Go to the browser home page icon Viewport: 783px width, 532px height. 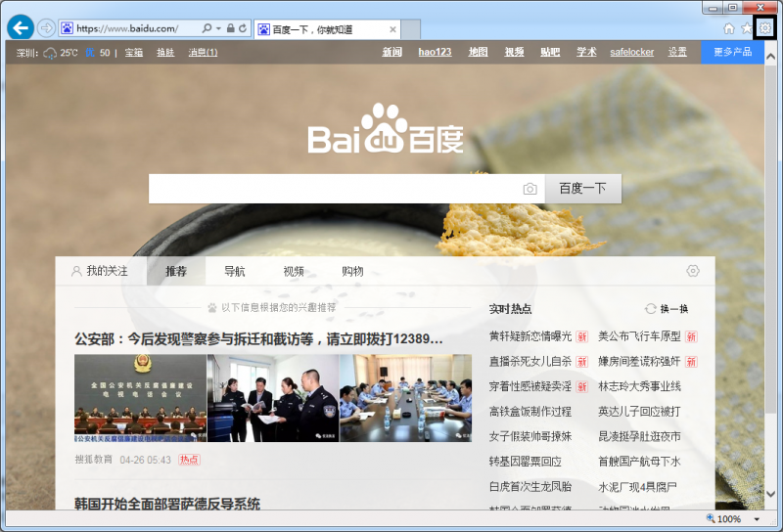point(729,28)
